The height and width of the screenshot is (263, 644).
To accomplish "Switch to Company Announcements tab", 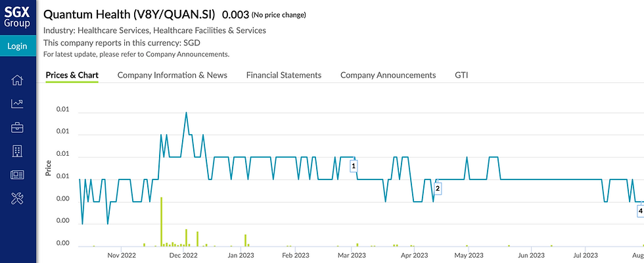I will tap(388, 75).
